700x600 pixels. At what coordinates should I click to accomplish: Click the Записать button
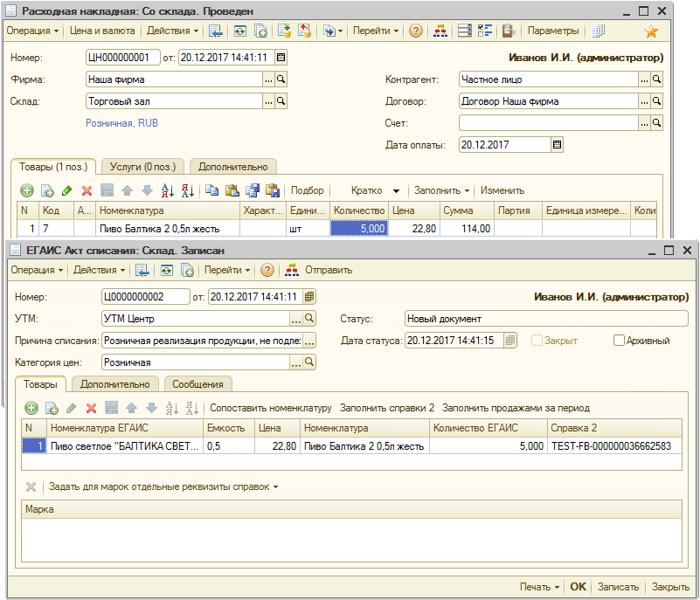click(618, 587)
